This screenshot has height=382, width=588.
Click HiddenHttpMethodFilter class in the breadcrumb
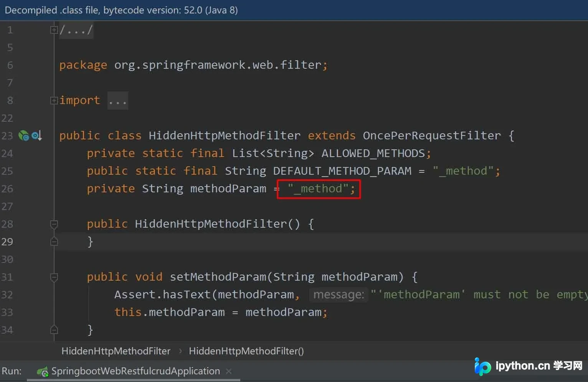point(116,351)
